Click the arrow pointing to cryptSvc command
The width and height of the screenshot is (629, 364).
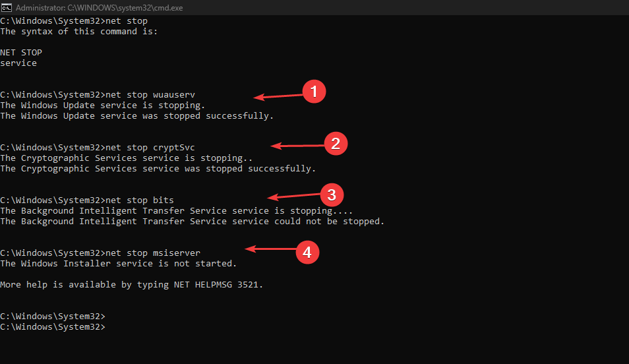click(x=297, y=146)
